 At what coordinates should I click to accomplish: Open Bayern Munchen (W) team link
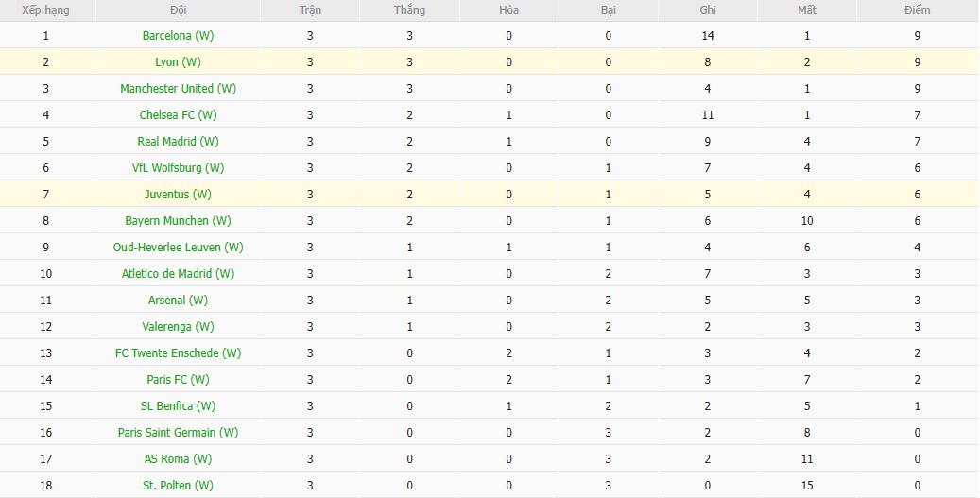point(178,221)
